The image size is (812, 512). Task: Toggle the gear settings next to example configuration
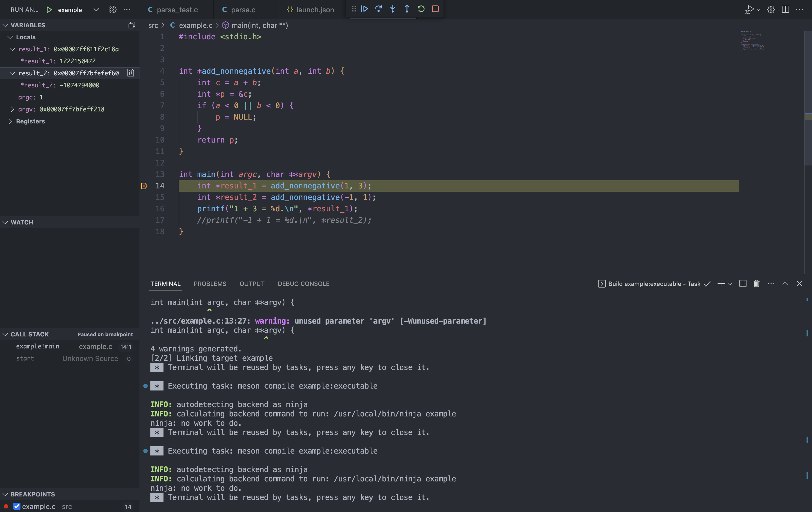pos(113,10)
